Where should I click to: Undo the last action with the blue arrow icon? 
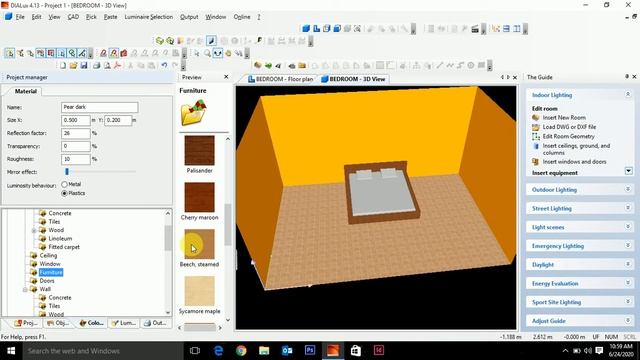[164, 65]
